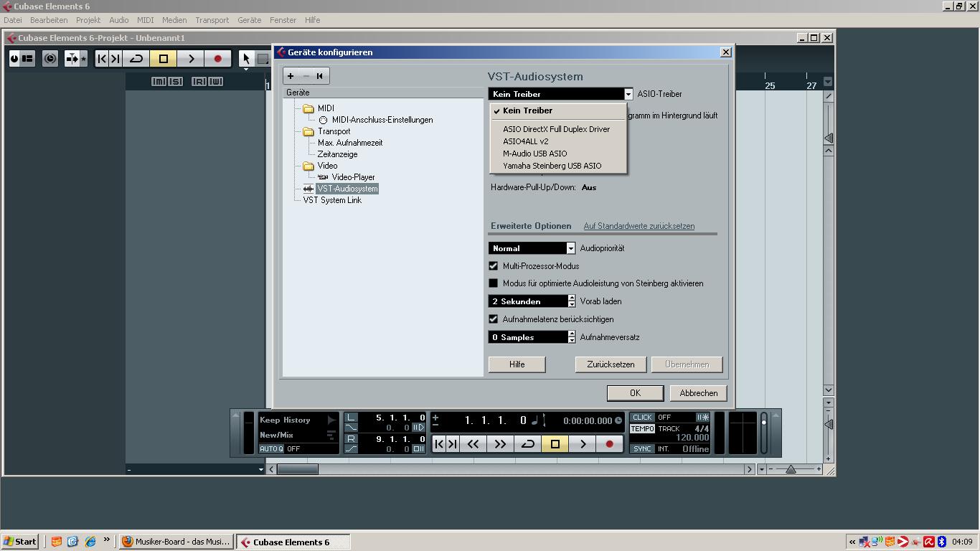Image resolution: width=980 pixels, height=551 pixels.
Task: Uncheck Multi-Prozessor-Modus checkbox
Action: point(494,266)
